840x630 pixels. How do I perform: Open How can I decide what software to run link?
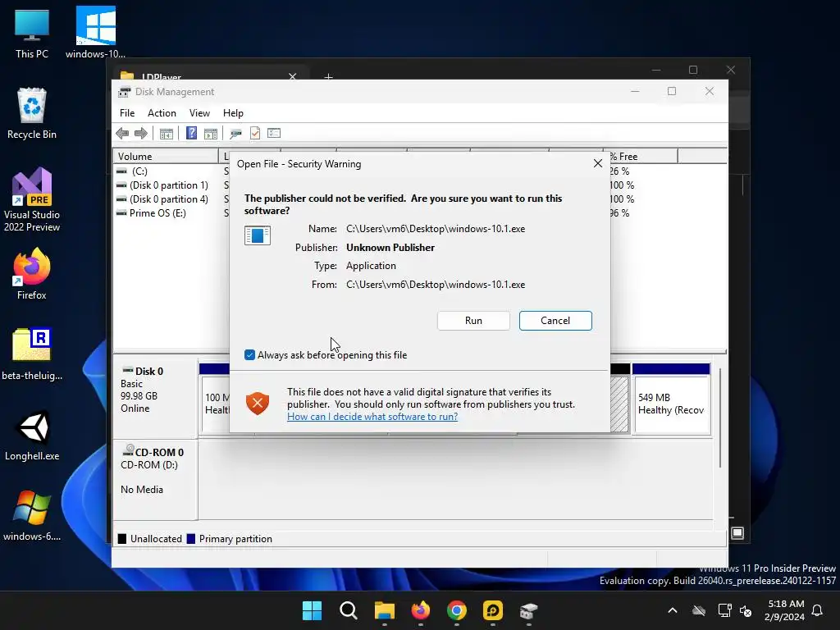(372, 417)
